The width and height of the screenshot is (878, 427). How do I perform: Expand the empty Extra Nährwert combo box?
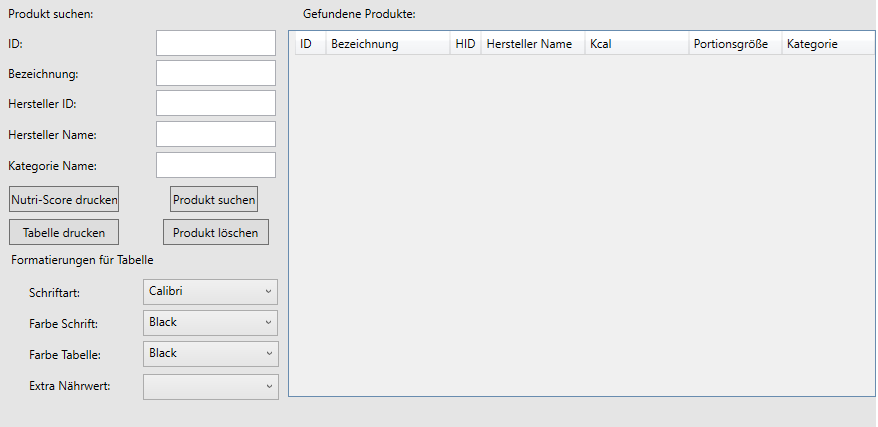coord(211,387)
